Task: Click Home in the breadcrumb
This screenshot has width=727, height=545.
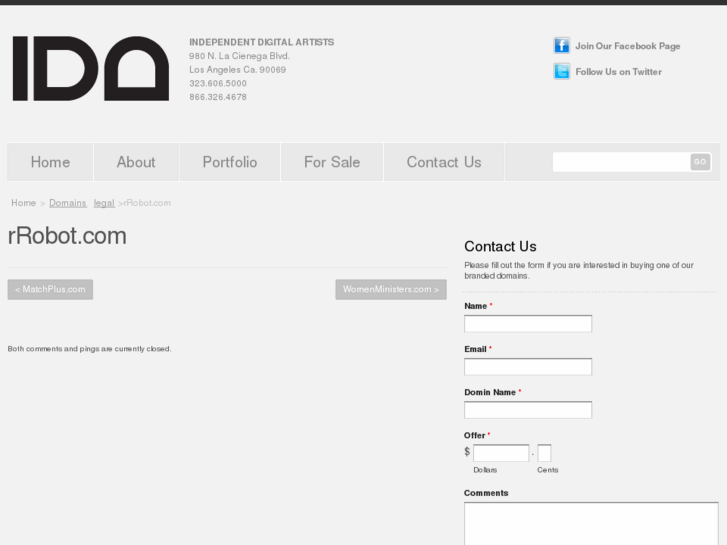Action: 24,203
